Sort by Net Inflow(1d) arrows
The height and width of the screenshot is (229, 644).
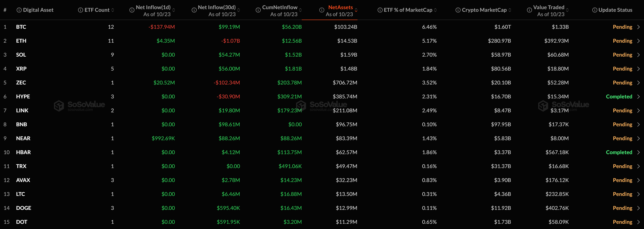click(x=174, y=10)
